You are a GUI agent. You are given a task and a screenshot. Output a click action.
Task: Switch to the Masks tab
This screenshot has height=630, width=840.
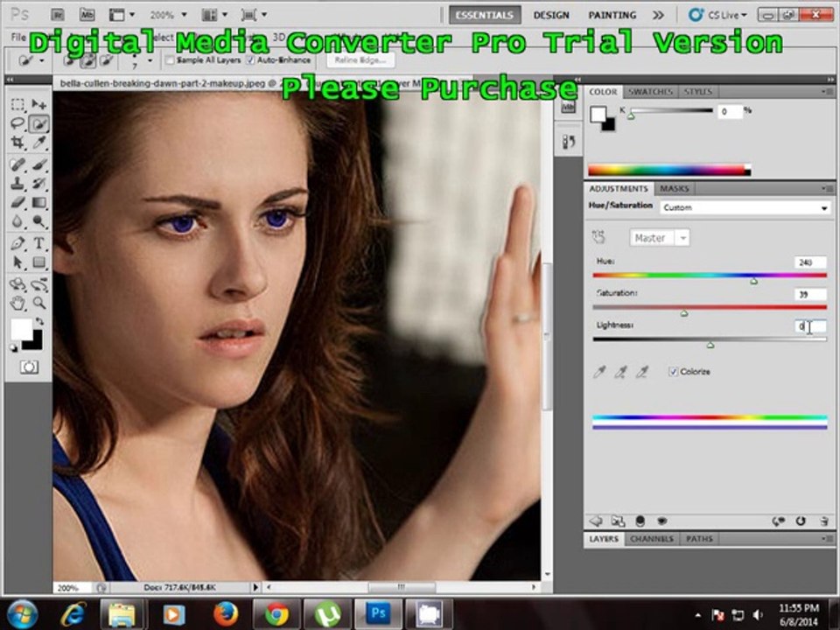click(x=674, y=189)
